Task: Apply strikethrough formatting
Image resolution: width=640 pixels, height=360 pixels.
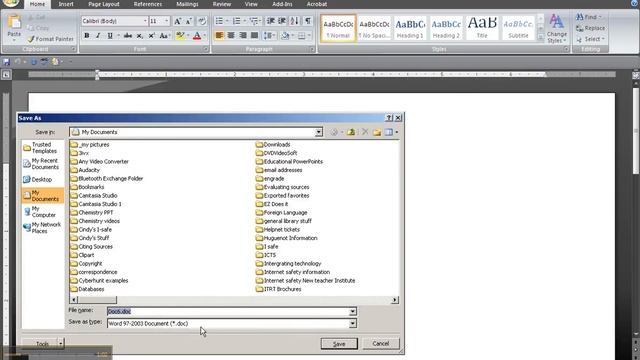Action: [x=128, y=36]
